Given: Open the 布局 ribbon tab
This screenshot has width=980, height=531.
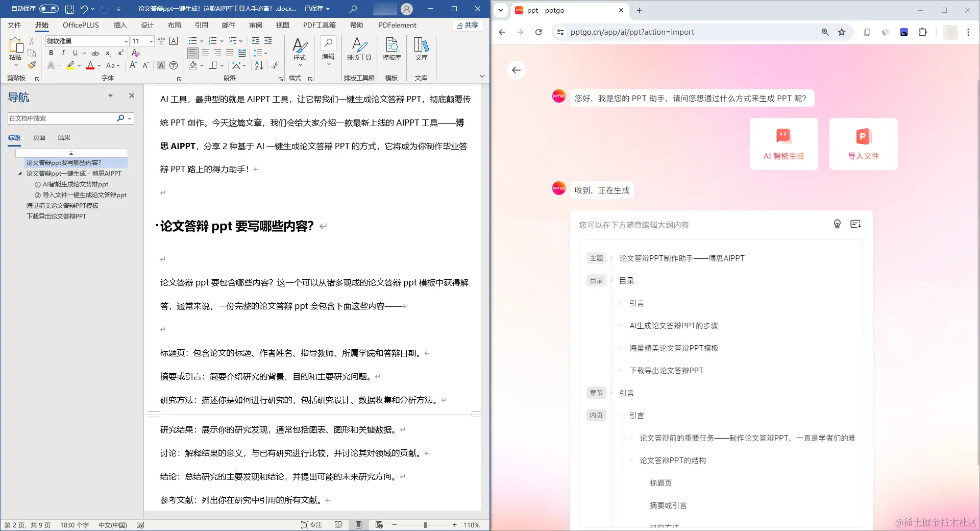Looking at the screenshot, I should (174, 25).
